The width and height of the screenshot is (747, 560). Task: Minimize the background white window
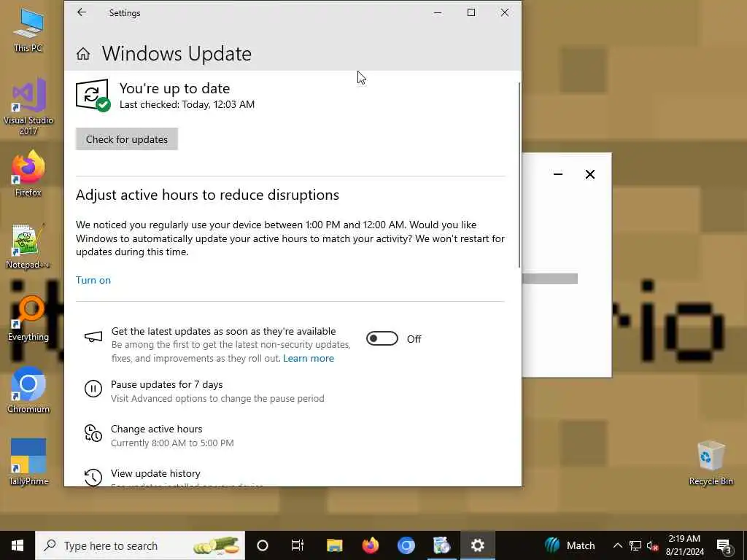(x=558, y=174)
